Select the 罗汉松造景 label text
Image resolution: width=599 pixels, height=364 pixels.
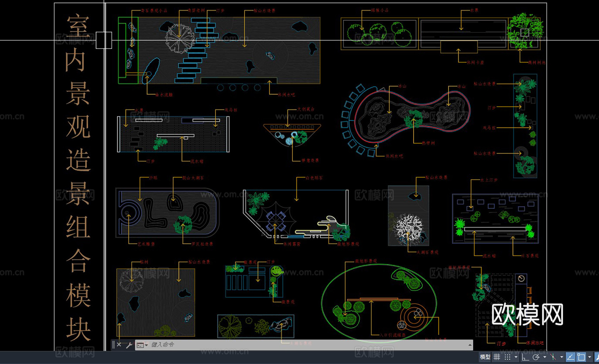pos(202,244)
